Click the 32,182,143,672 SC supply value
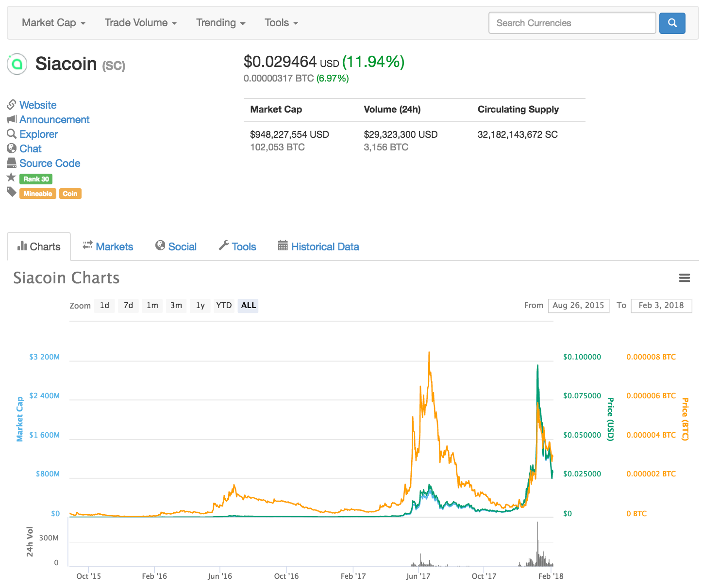Screen dimensions: 703x588 click(x=518, y=134)
